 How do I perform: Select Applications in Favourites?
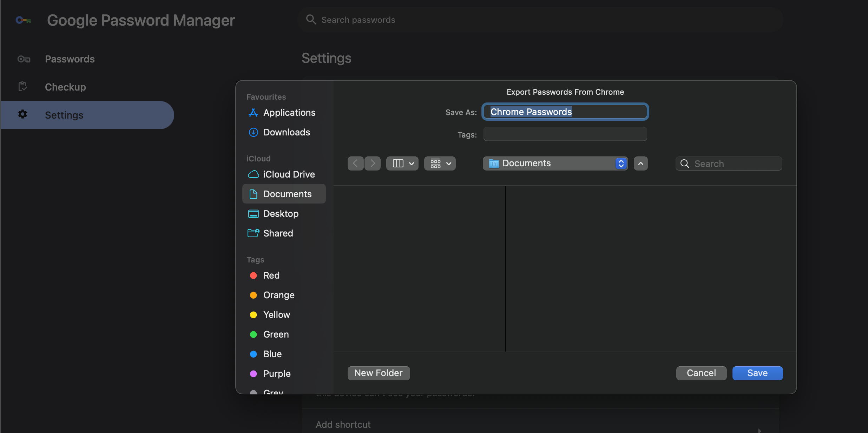(284, 113)
